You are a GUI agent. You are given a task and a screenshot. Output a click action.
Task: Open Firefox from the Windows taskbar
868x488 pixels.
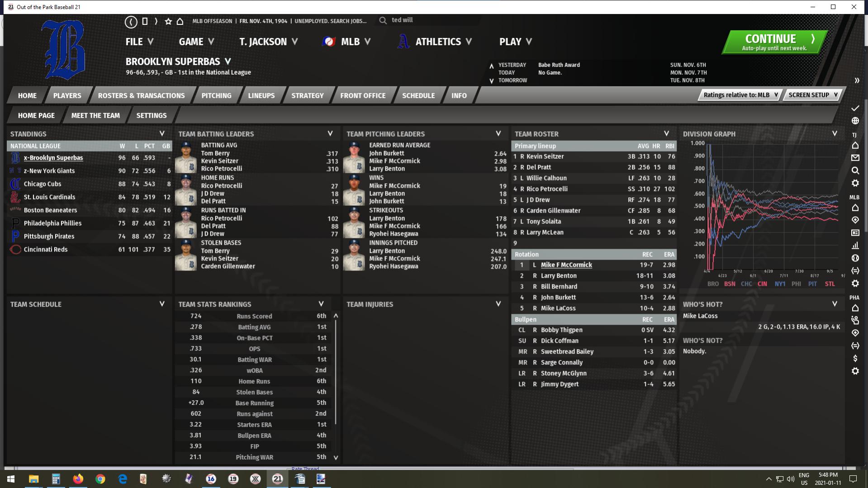click(x=78, y=479)
